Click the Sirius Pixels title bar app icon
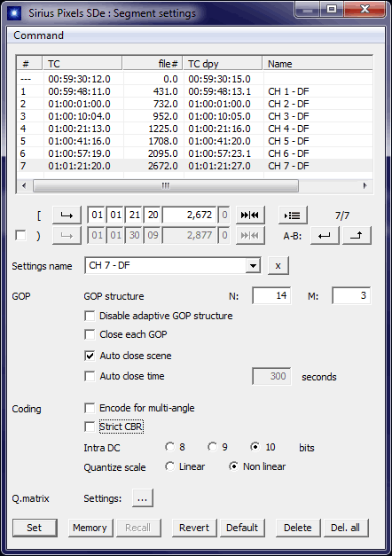This screenshot has width=392, height=556. click(x=14, y=13)
